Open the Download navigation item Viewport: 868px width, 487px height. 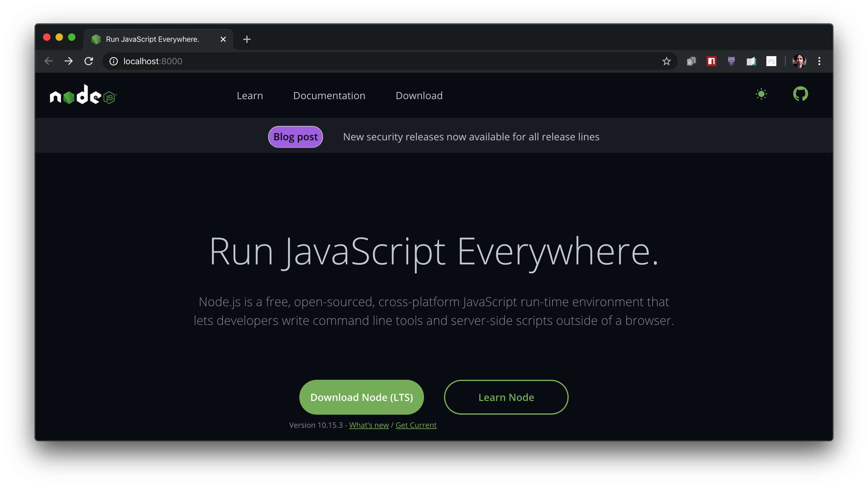(419, 96)
